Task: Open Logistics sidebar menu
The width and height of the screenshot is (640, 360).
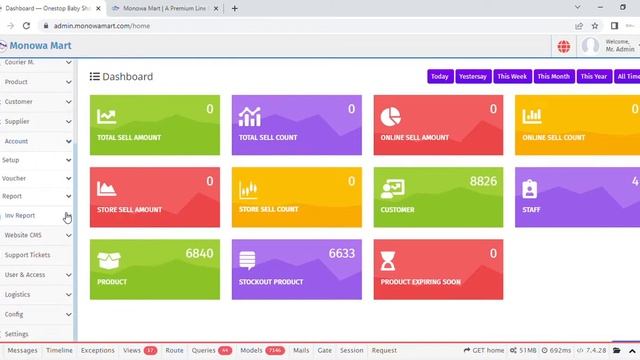Action: click(37, 294)
